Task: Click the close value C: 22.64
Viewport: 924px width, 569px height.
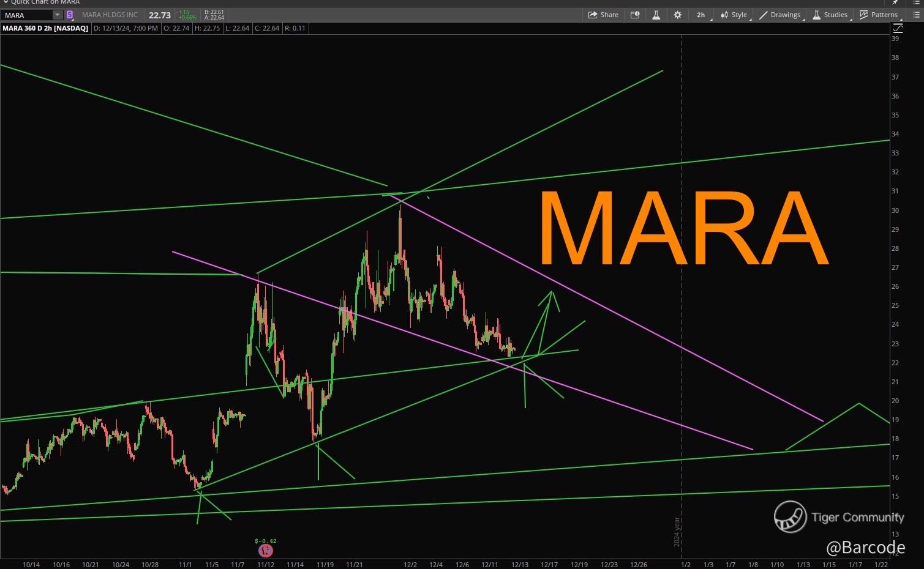Action: (267, 28)
